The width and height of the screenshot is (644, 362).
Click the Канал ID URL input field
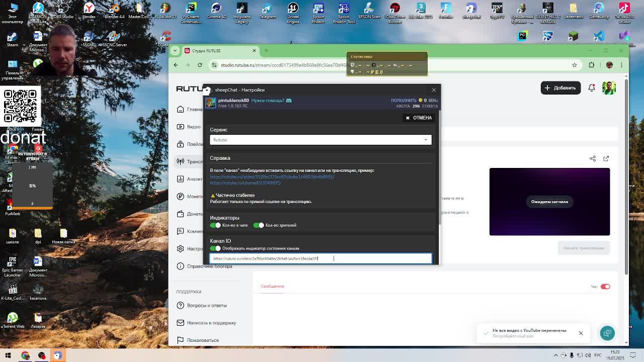320,258
